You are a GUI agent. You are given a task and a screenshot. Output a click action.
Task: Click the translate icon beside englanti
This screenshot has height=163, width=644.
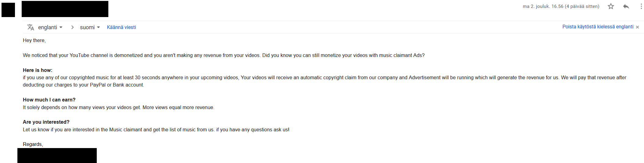31,27
